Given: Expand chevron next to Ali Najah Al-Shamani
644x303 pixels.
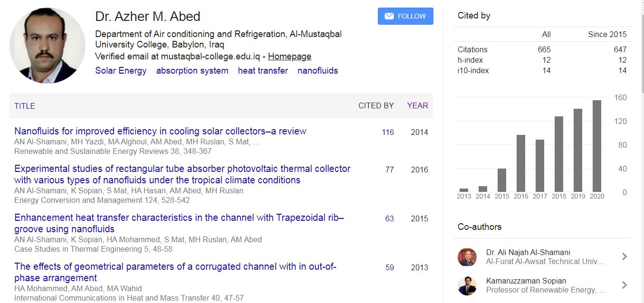Looking at the screenshot, I should click(624, 257).
